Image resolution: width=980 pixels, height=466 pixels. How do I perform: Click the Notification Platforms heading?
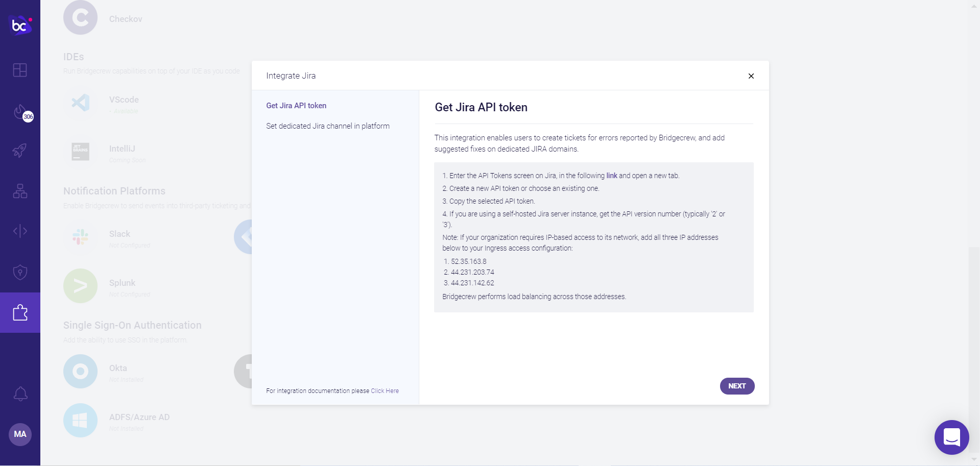click(x=114, y=191)
